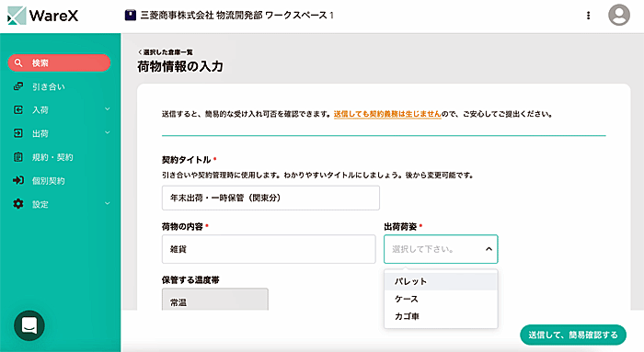Expand the 入荷 submenu chevron
The width and height of the screenshot is (644, 352).
click(108, 109)
